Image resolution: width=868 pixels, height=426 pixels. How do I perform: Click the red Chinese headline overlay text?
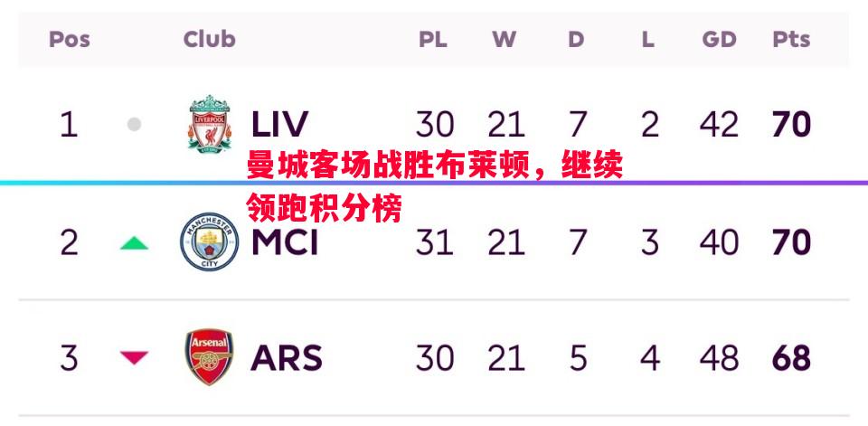click(435, 188)
